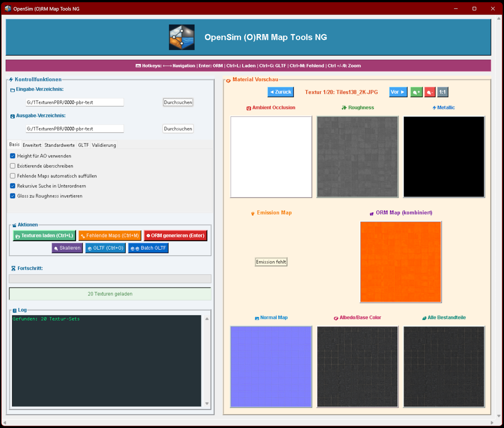Click Fehlende Maps (Ctrl+M) button
Image resolution: width=504 pixels, height=428 pixels.
pyautogui.click(x=110, y=236)
